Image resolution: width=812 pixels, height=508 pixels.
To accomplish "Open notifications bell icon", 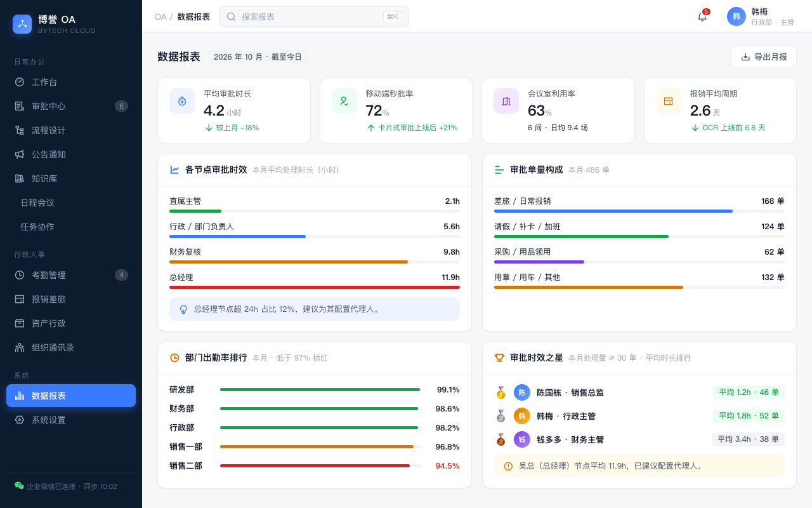I will 702,17.
